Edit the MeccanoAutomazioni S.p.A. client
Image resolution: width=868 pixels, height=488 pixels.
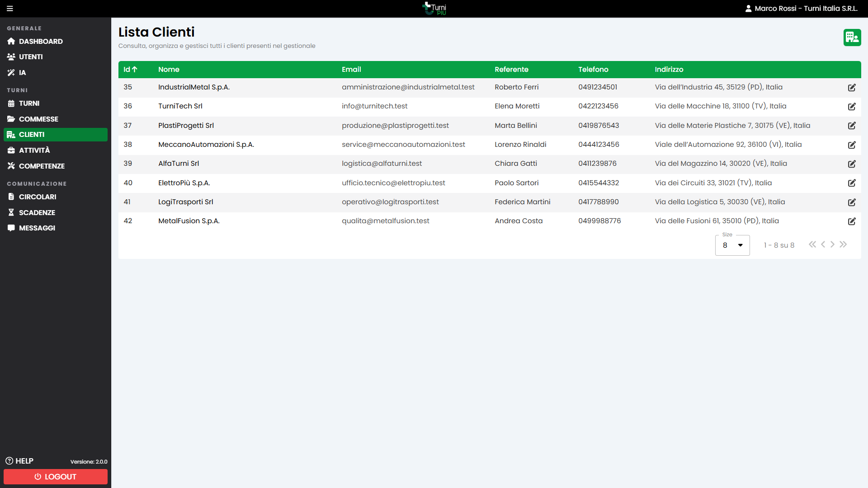pos(852,145)
